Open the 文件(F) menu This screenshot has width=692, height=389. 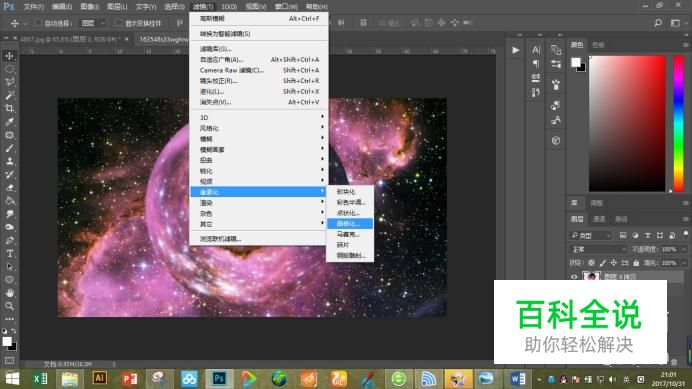pos(34,7)
